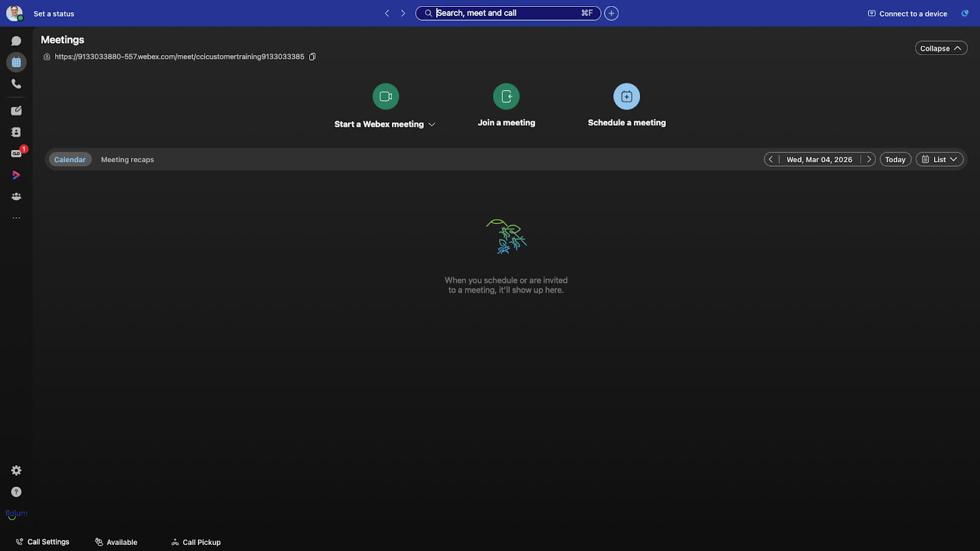Open the Teams people icon in sidebar

pos(17,197)
